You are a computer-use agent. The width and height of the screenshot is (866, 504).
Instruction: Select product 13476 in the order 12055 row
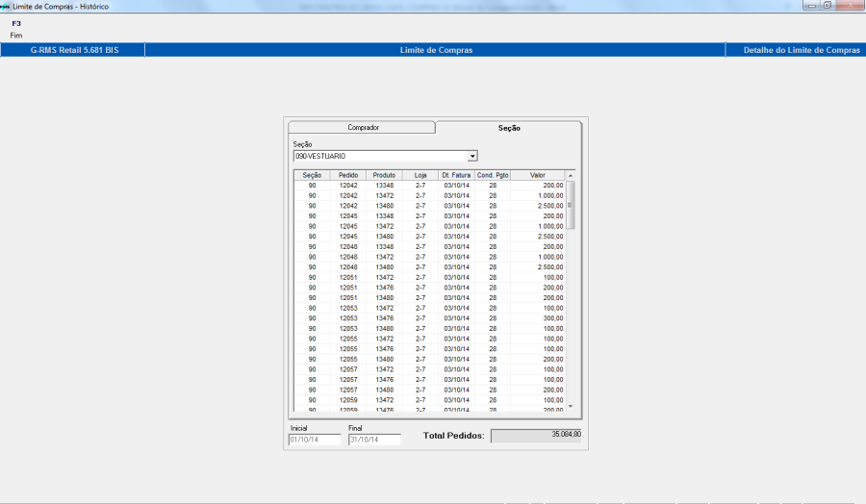click(384, 349)
